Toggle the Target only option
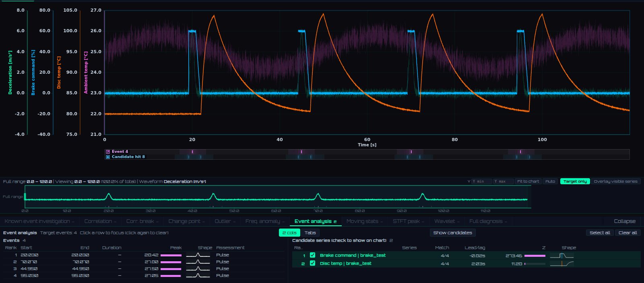644x283 pixels. (575, 181)
